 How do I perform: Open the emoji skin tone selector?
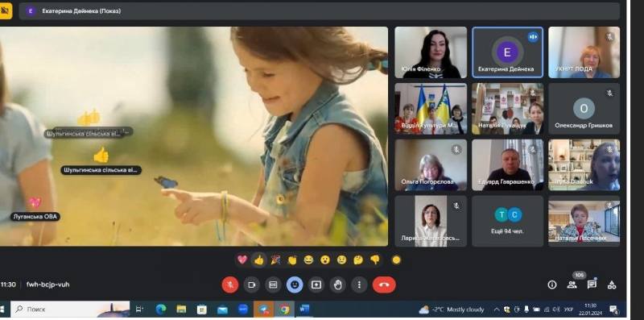396,260
